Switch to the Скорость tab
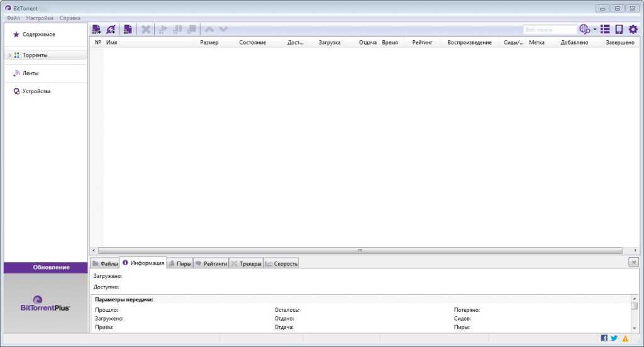 click(x=281, y=263)
